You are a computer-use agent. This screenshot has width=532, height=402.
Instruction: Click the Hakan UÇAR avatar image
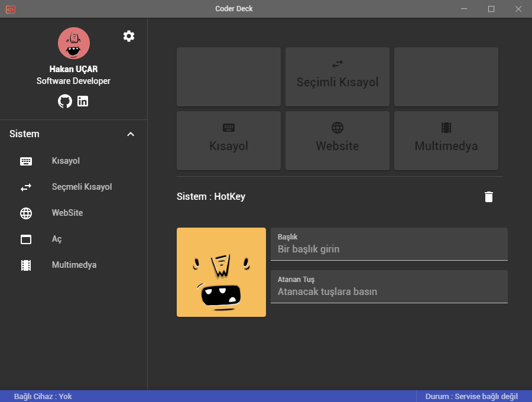tap(74, 43)
